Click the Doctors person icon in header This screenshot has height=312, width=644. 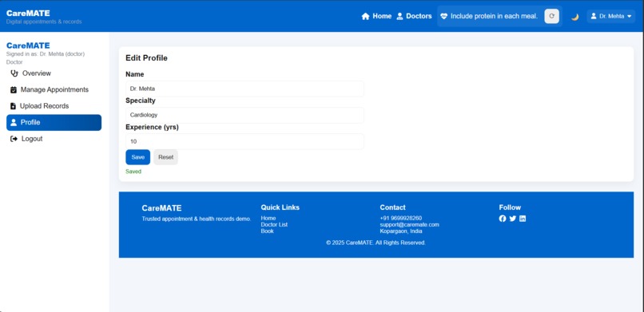click(400, 17)
